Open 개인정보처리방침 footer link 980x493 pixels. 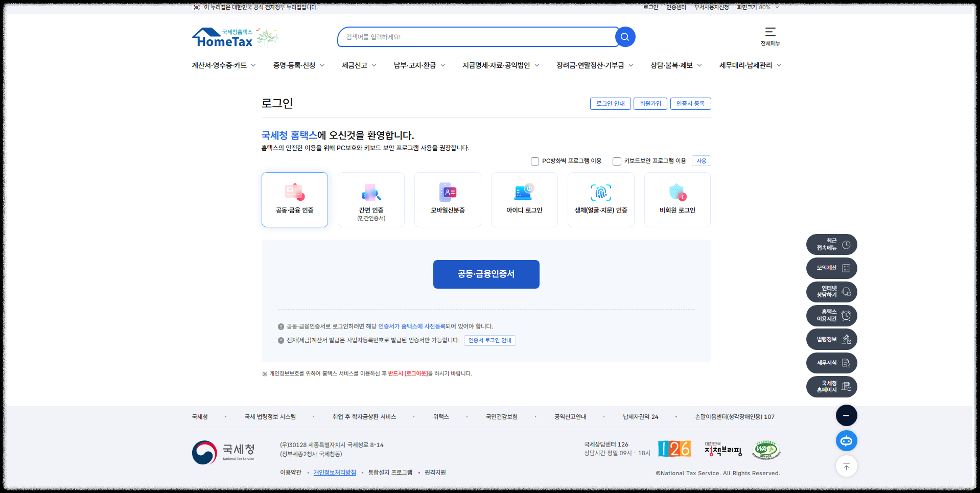[x=335, y=473]
